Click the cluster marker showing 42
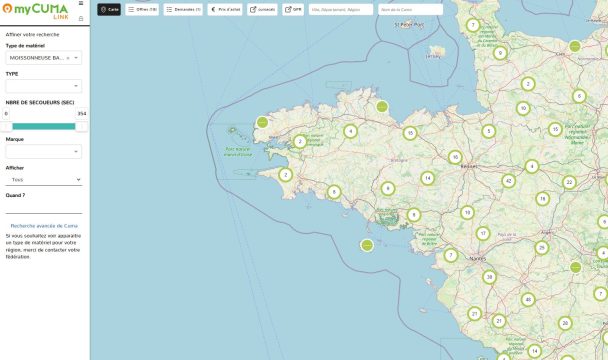 508,181
